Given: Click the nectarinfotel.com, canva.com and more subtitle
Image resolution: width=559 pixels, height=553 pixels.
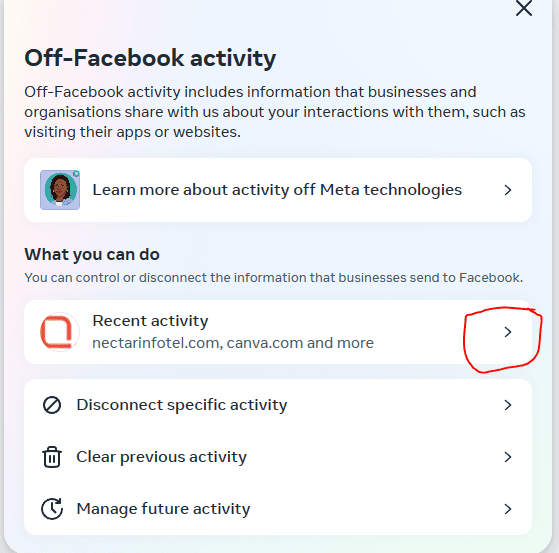Looking at the screenshot, I should pyautogui.click(x=233, y=343).
